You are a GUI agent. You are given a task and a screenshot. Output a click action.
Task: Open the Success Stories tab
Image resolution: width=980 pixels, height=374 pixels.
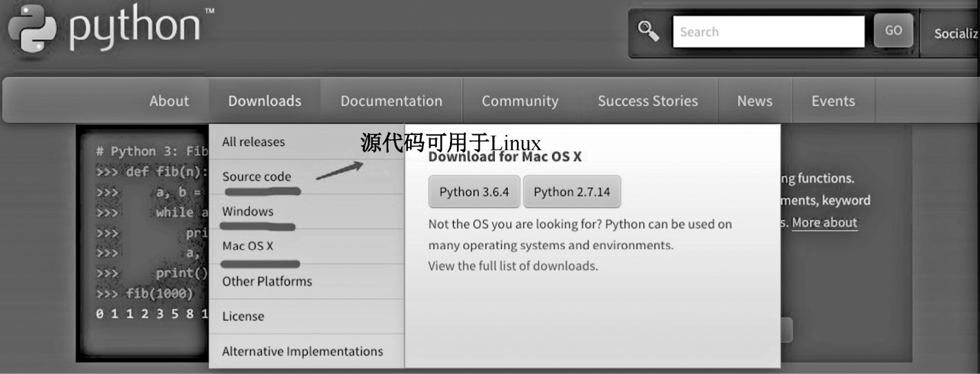click(x=647, y=101)
